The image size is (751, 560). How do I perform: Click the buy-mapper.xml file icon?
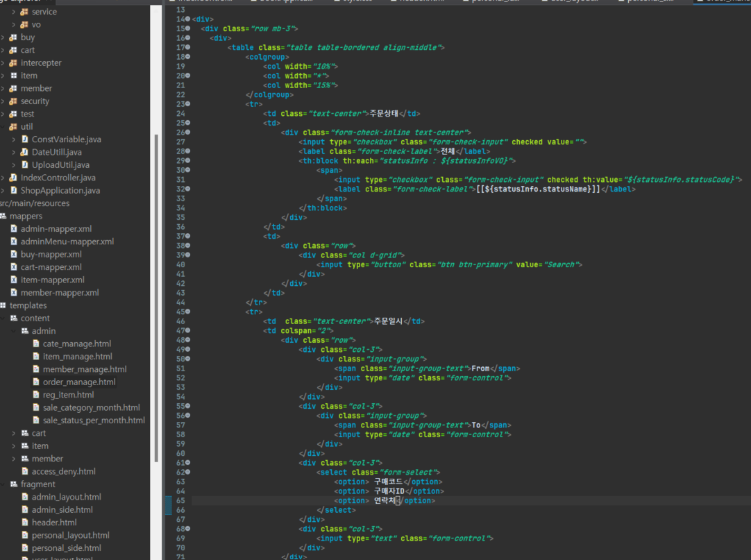pos(14,255)
